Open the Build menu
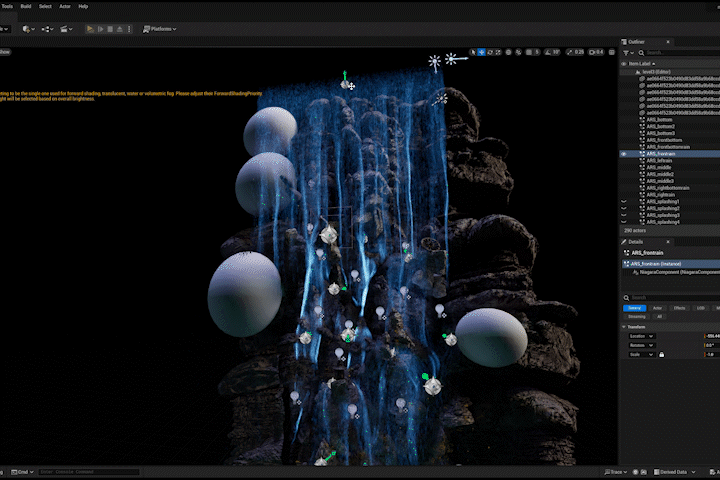720x480 pixels. click(x=26, y=6)
